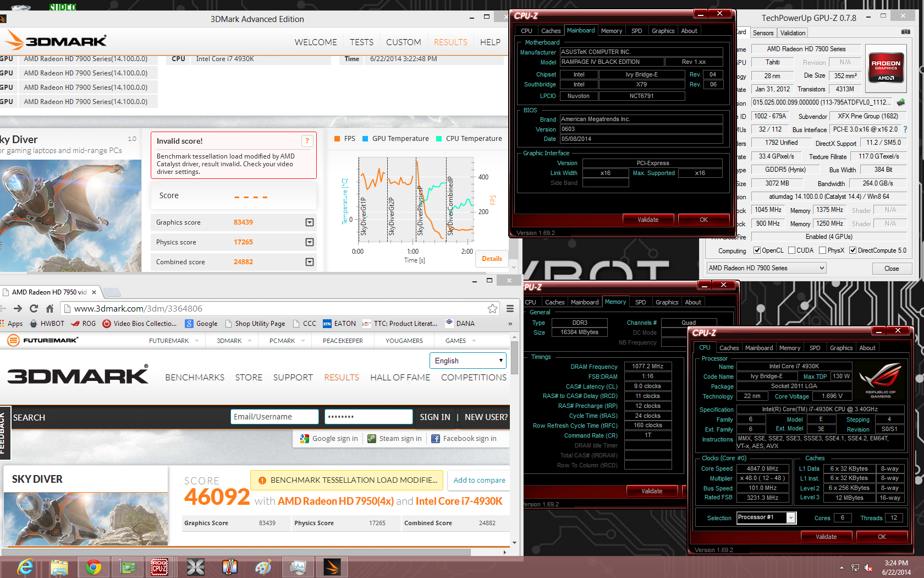The image size is (924, 578).
Task: Bookmark the page with the star icon
Action: (492, 308)
